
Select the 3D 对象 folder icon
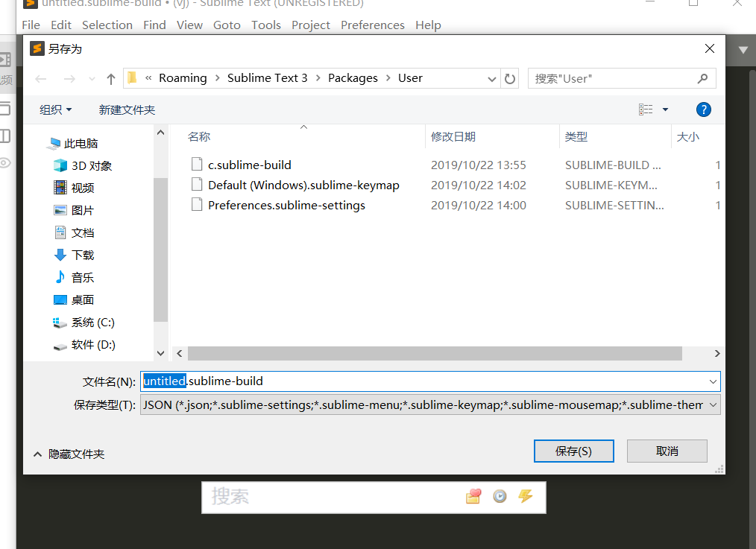[60, 165]
